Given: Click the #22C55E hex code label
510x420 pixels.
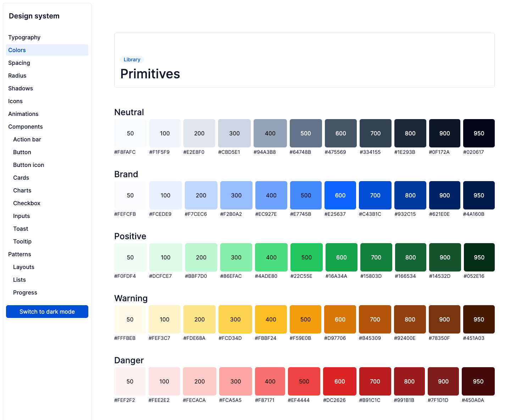Looking at the screenshot, I should [x=301, y=276].
